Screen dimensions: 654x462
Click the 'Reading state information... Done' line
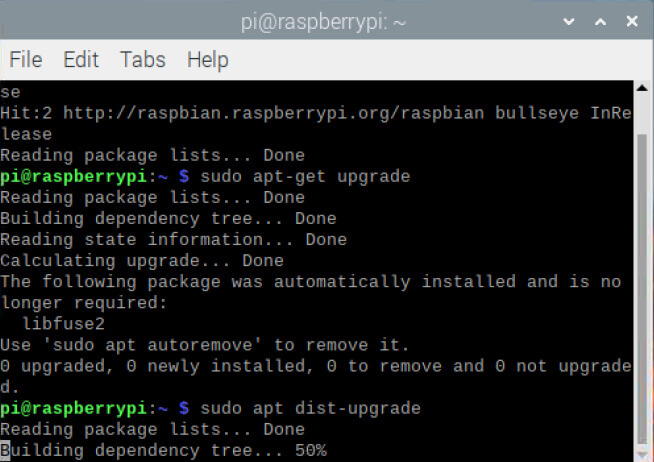[173, 240]
